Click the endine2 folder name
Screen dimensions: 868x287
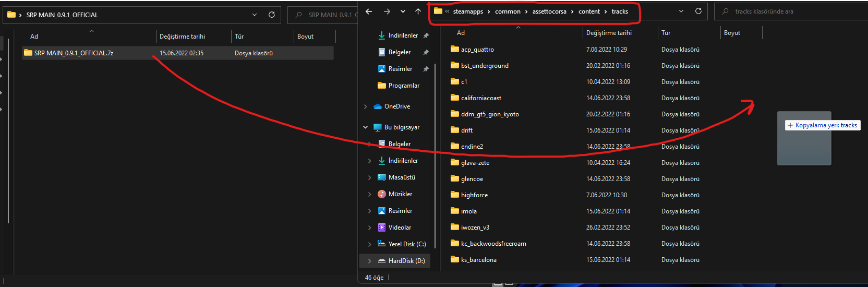(x=472, y=147)
